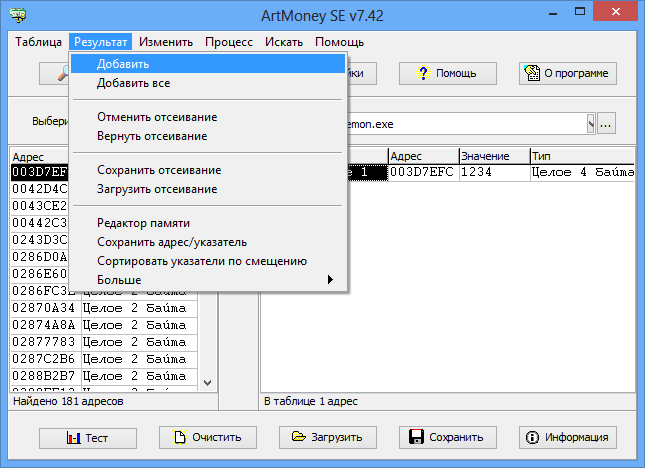
Task: Choose Сортировать указатели по смещению
Action: [208, 261]
